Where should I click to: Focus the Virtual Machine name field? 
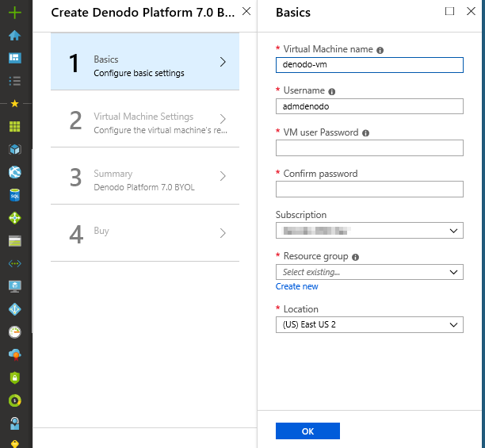coord(369,65)
